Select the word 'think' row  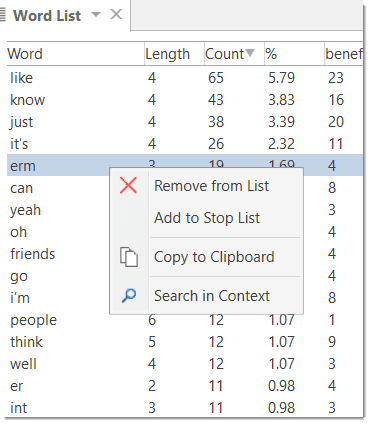pyautogui.click(x=185, y=342)
